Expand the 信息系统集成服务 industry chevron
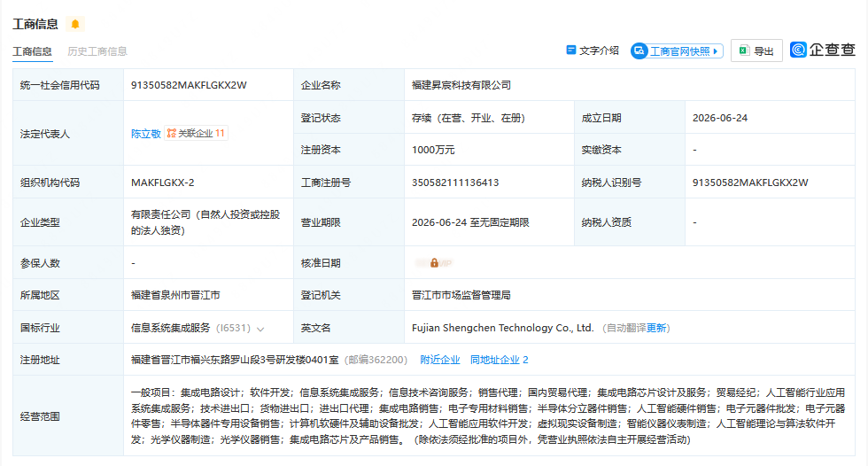 point(260,329)
